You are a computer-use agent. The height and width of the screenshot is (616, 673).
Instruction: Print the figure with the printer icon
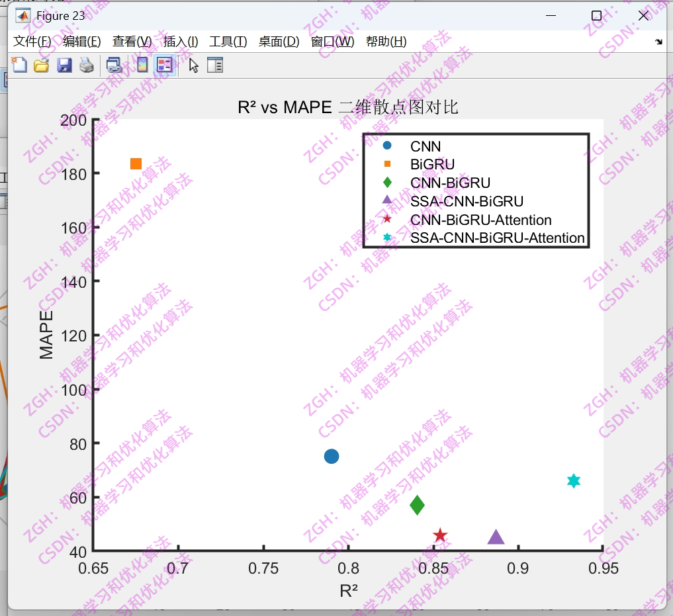pyautogui.click(x=87, y=66)
